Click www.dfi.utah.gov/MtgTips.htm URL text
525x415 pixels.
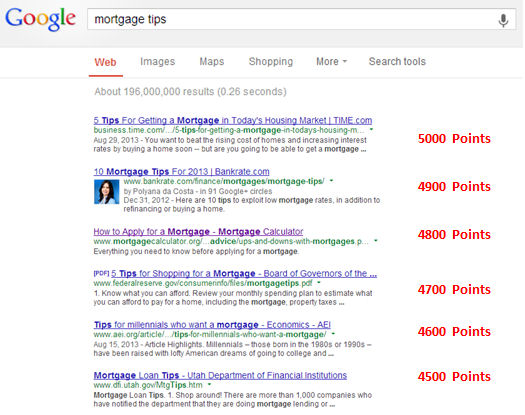(x=148, y=385)
